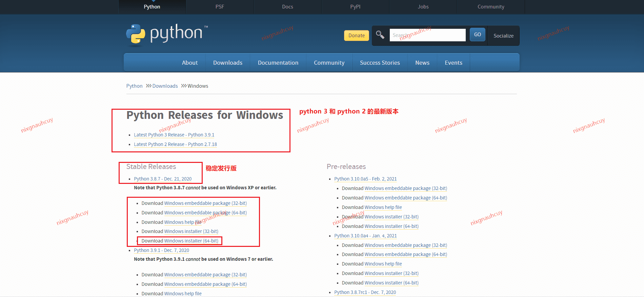
Task: Click the Python breadcrumb link
Action: 134,86
